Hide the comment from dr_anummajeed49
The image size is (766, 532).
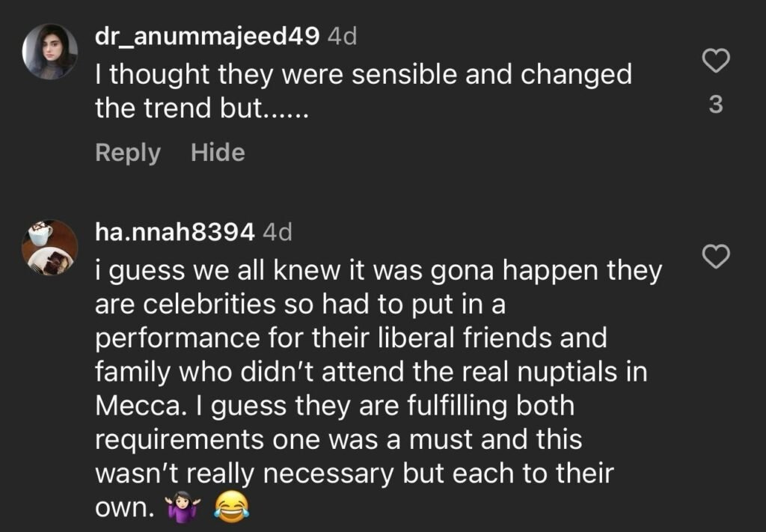pos(218,153)
